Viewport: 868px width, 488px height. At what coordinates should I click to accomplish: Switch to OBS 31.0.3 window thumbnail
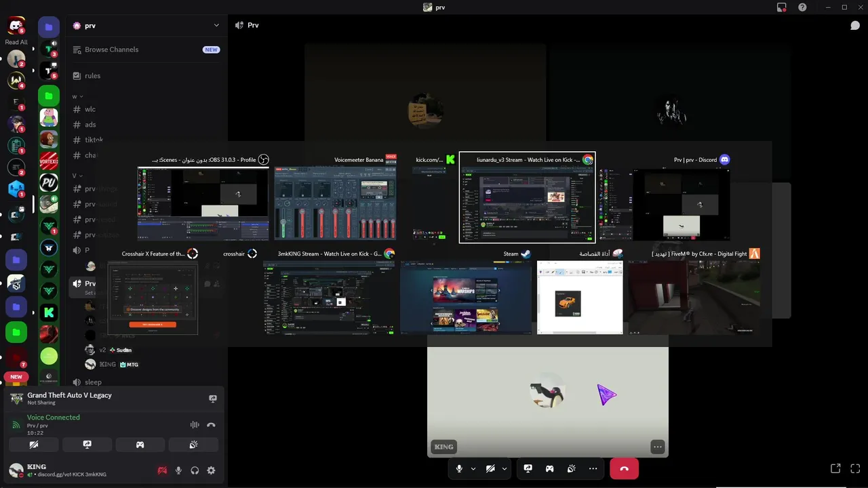pos(203,203)
